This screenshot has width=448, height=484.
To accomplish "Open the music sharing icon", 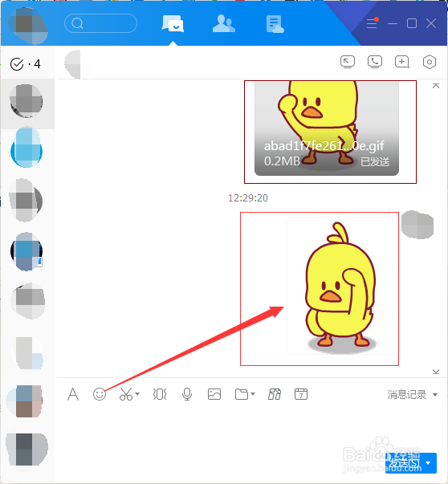I will click(275, 394).
